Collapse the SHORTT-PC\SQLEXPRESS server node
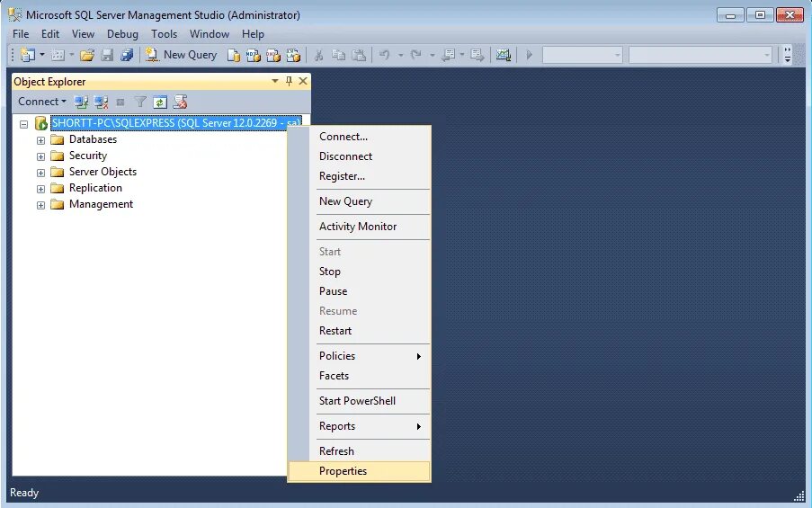This screenshot has width=812, height=508. pyautogui.click(x=23, y=124)
